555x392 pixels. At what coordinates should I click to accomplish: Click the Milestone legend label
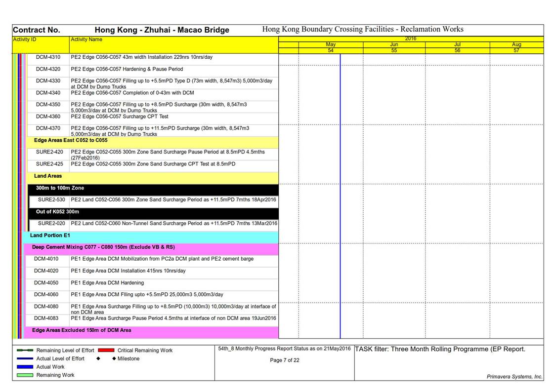tap(128, 358)
